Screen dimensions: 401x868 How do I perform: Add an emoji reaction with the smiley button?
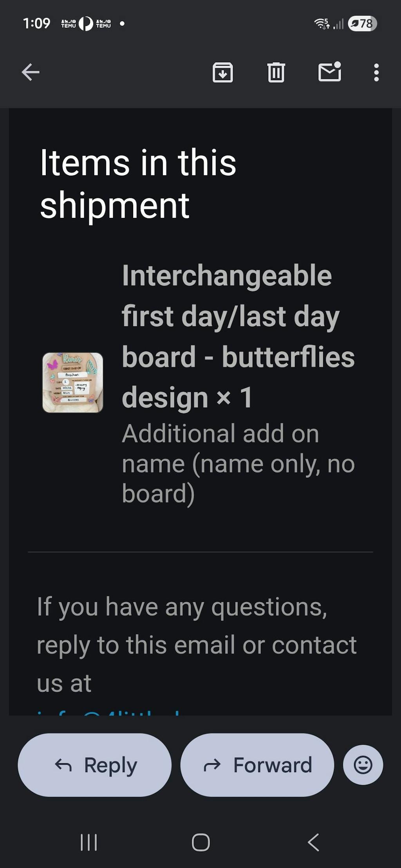[363, 765]
